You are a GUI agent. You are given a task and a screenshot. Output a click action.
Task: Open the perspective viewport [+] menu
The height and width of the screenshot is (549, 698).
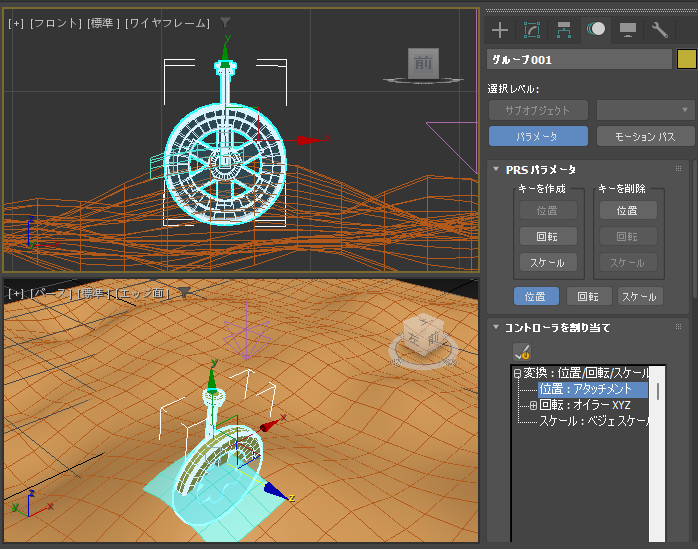[x=16, y=293]
